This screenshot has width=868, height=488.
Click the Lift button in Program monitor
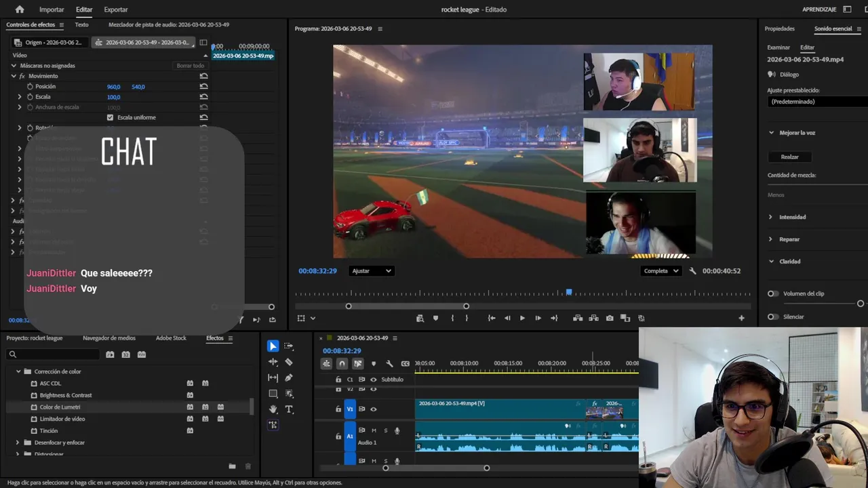pos(578,318)
